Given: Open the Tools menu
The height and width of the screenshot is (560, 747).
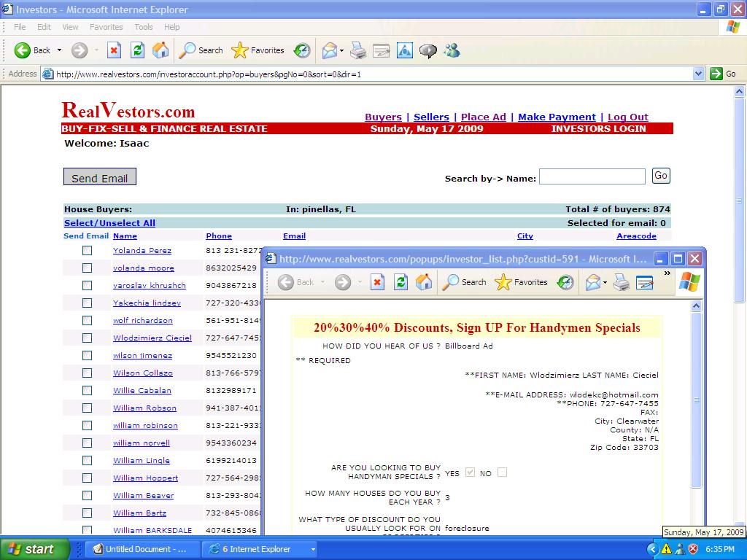Looking at the screenshot, I should pyautogui.click(x=144, y=27).
